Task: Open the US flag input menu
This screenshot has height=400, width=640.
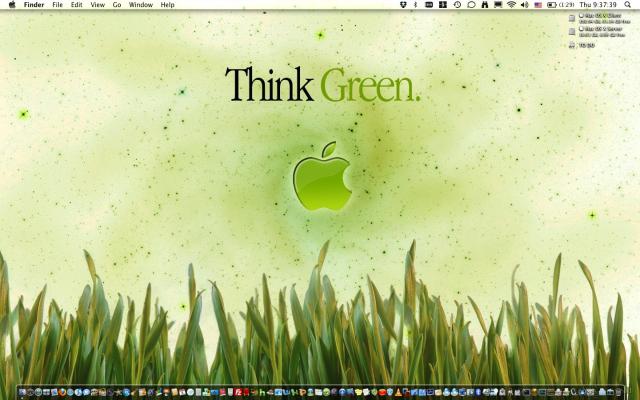Action: [x=538, y=4]
